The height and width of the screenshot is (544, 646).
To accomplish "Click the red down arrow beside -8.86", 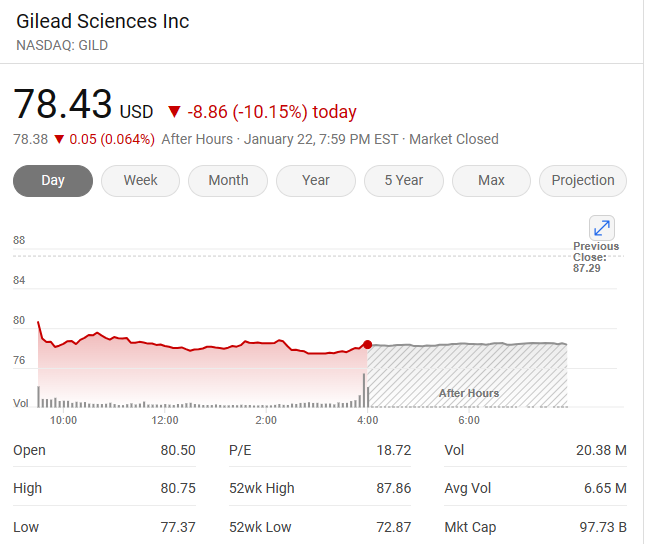I will coord(174,112).
